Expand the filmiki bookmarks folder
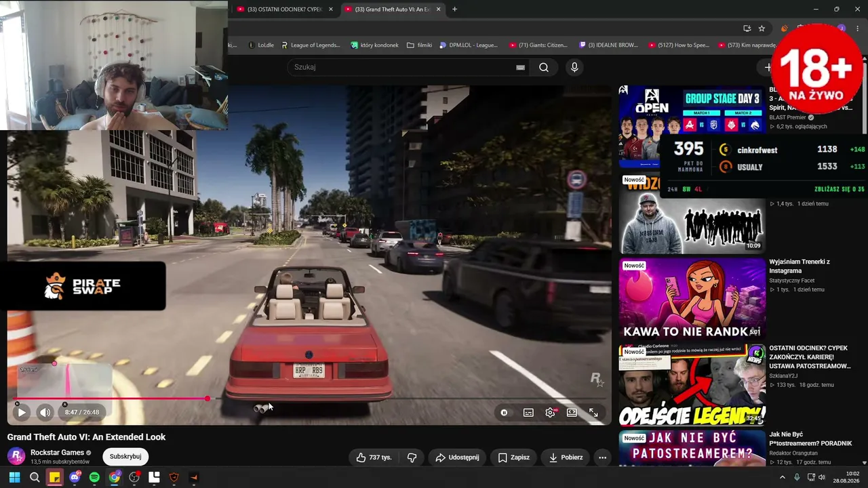The width and height of the screenshot is (868, 488). 419,45
